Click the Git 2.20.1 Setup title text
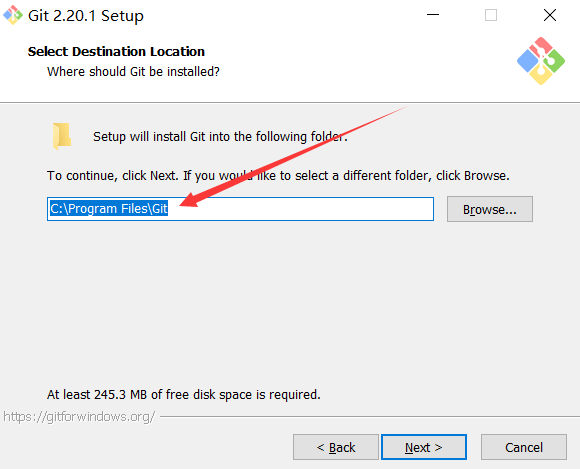This screenshot has height=469, width=580. [86, 16]
